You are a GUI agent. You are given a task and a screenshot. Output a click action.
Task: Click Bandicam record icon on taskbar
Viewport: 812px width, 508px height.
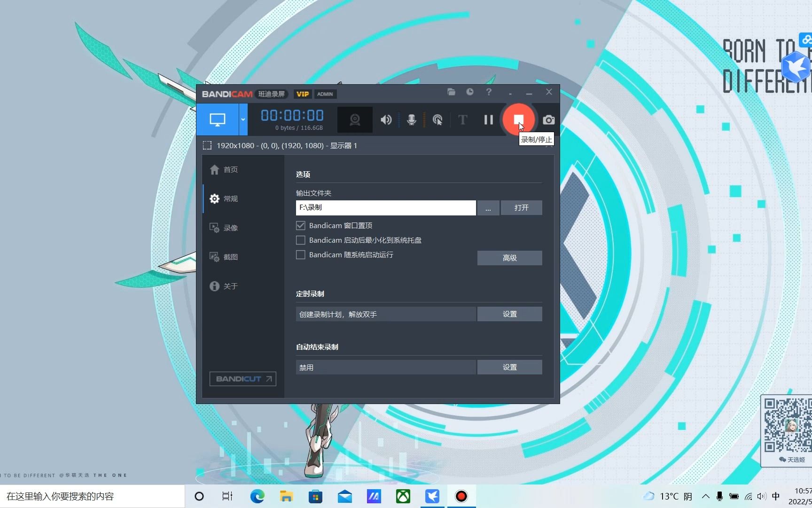pos(461,496)
